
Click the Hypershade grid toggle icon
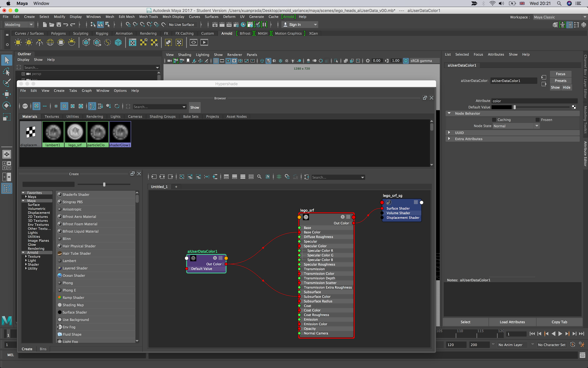click(x=279, y=177)
